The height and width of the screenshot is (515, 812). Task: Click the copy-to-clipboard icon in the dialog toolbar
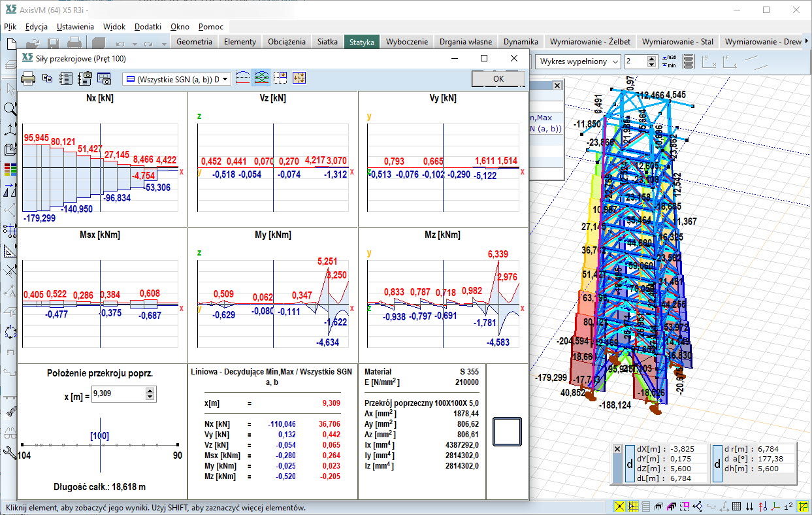tap(47, 78)
